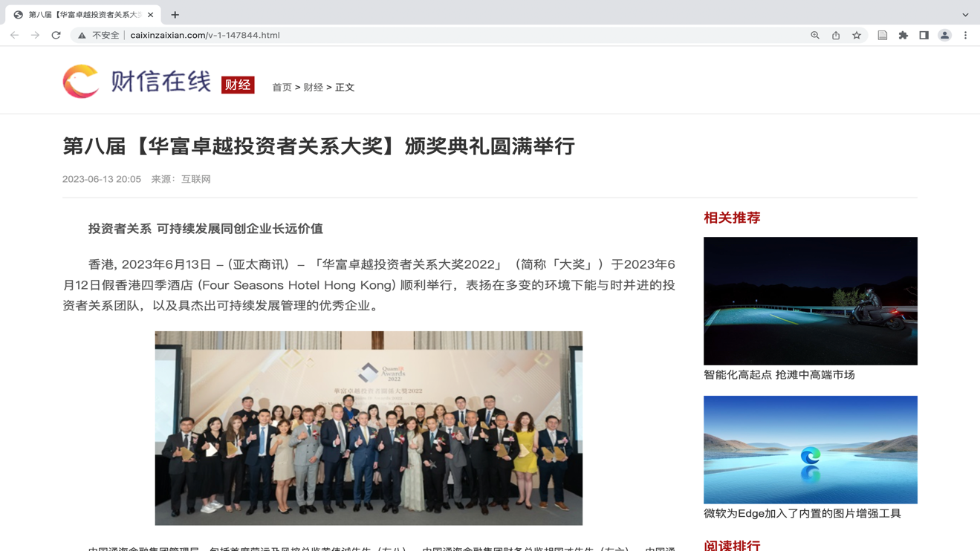Close the 第八届 article tab
Screen dimensions: 980x551
tap(151, 15)
